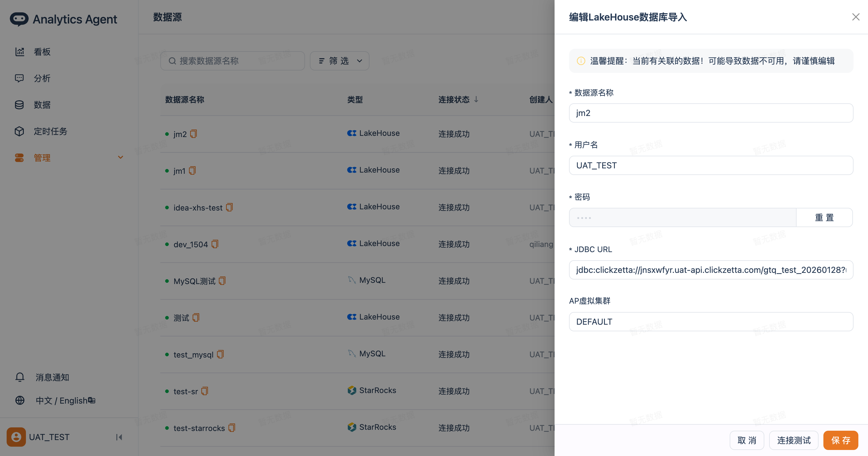Click the test-starrocks row name

[x=199, y=428]
